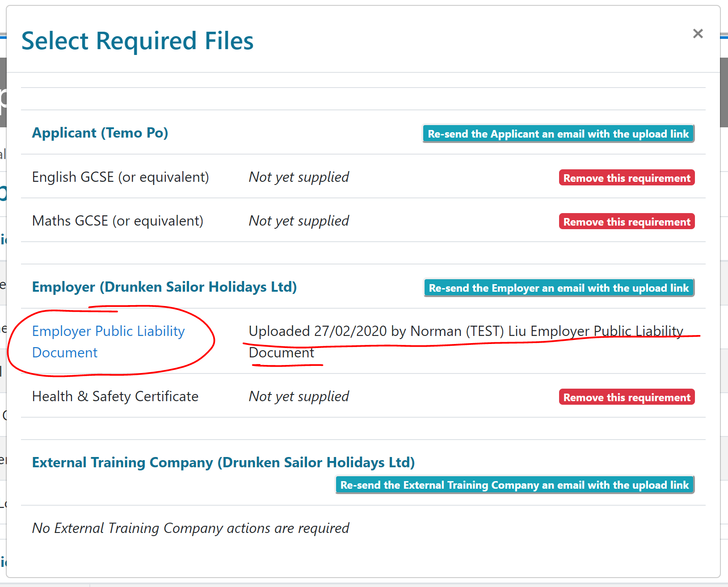Remove the English GCSE requirement
The height and width of the screenshot is (587, 728).
(x=627, y=178)
